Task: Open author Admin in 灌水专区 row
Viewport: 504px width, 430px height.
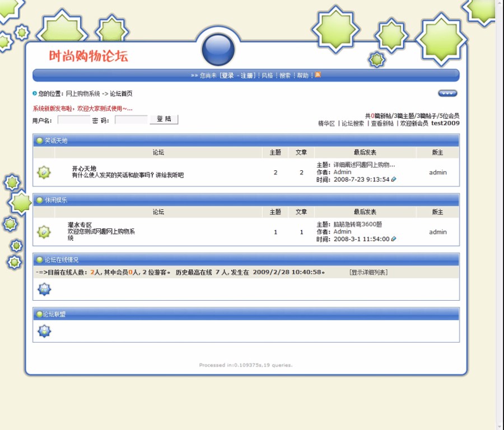Action: [x=342, y=231]
